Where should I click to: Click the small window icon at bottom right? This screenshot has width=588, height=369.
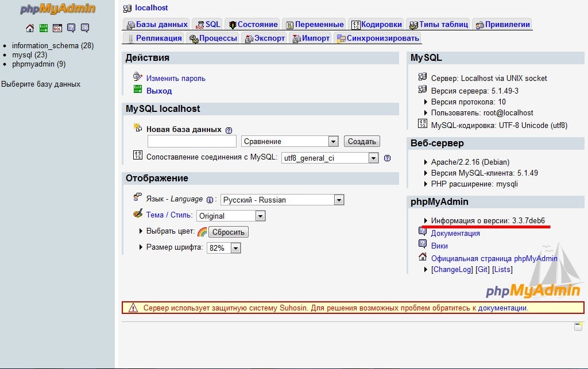click(x=578, y=327)
